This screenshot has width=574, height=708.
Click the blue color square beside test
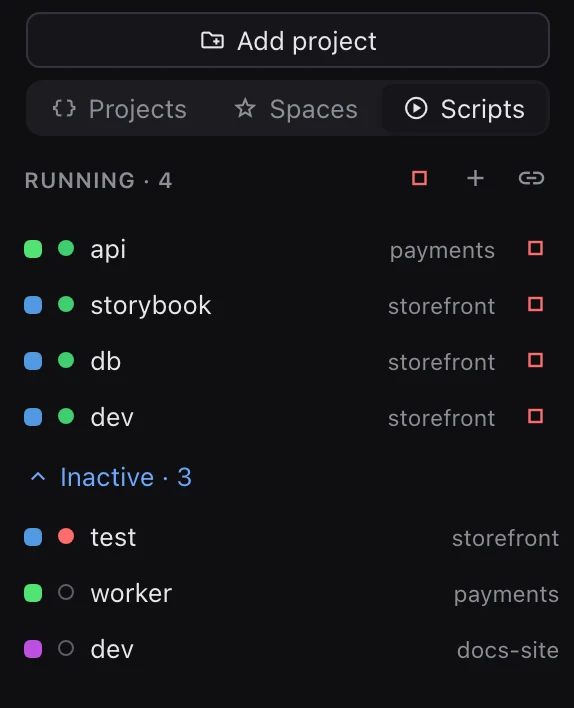(x=33, y=537)
